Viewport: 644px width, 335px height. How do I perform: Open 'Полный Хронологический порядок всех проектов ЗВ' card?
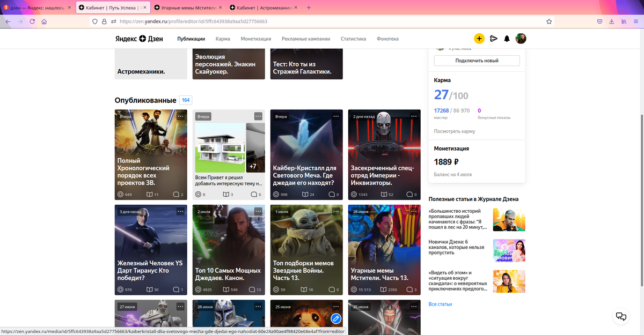coord(151,154)
